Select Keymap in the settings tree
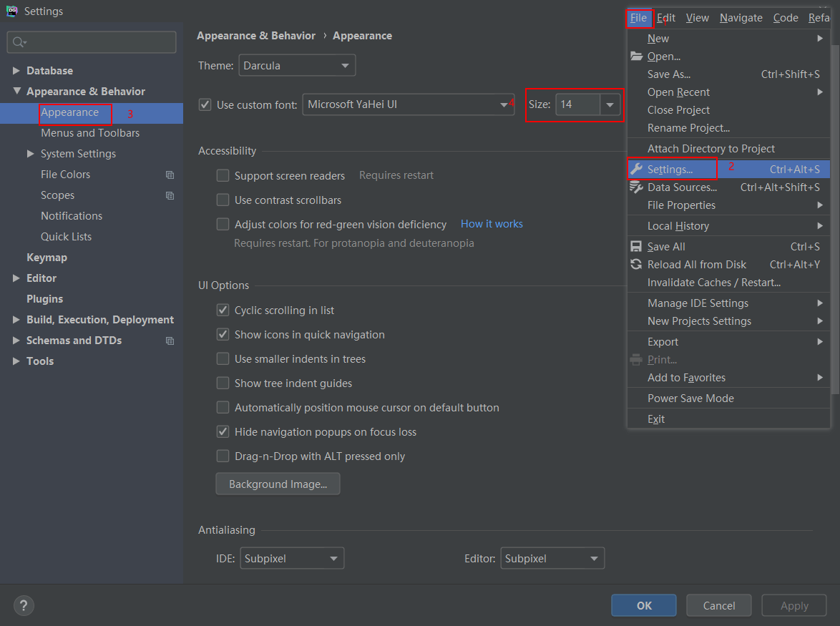Image resolution: width=840 pixels, height=626 pixels. coord(47,258)
